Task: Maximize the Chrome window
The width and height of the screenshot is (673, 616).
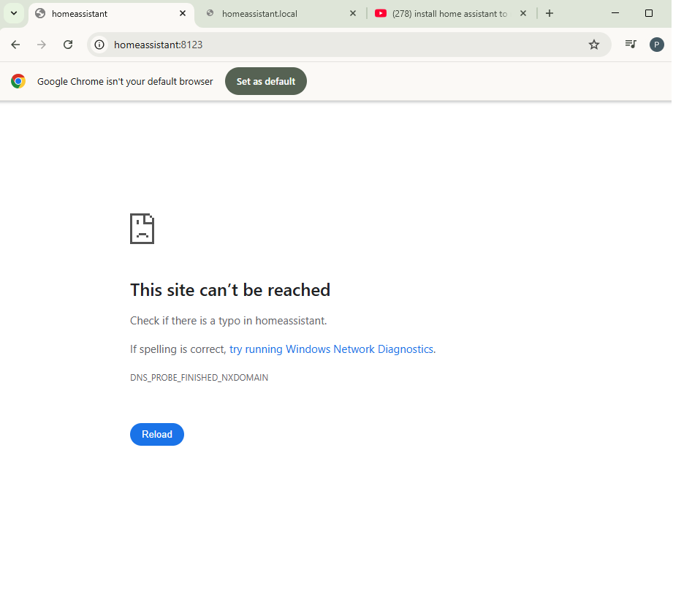Action: pos(649,13)
